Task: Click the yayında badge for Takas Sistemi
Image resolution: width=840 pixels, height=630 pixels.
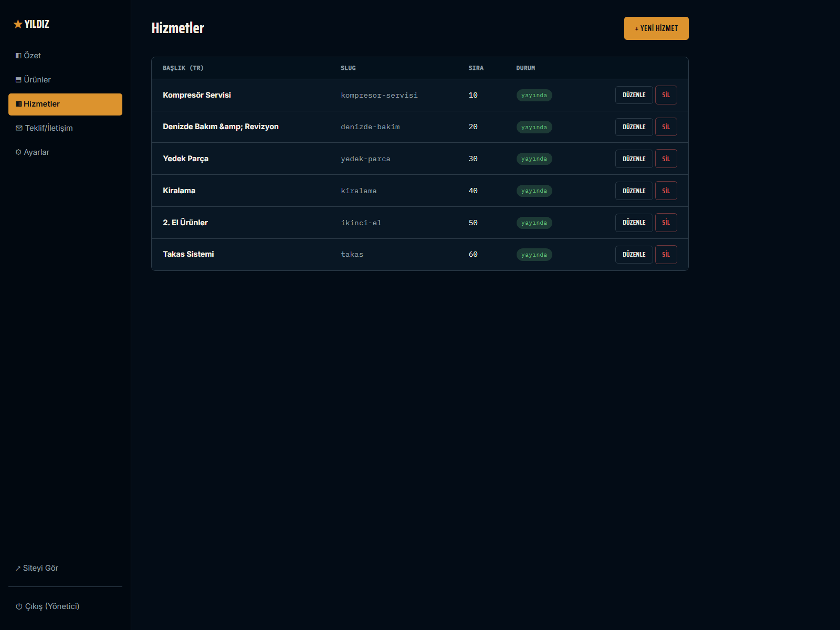Action: coord(534,255)
